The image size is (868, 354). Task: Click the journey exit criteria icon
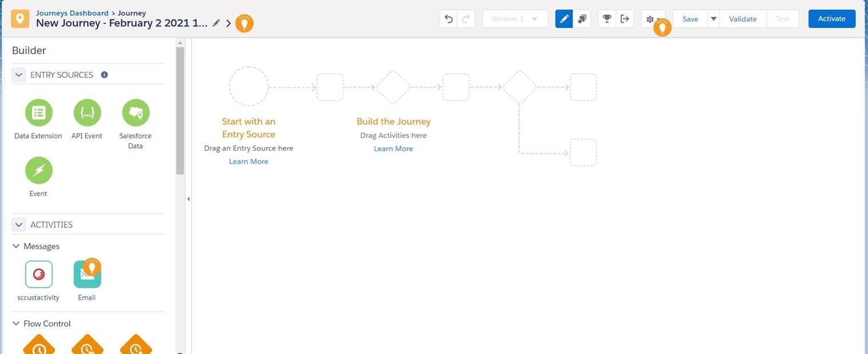[625, 18]
